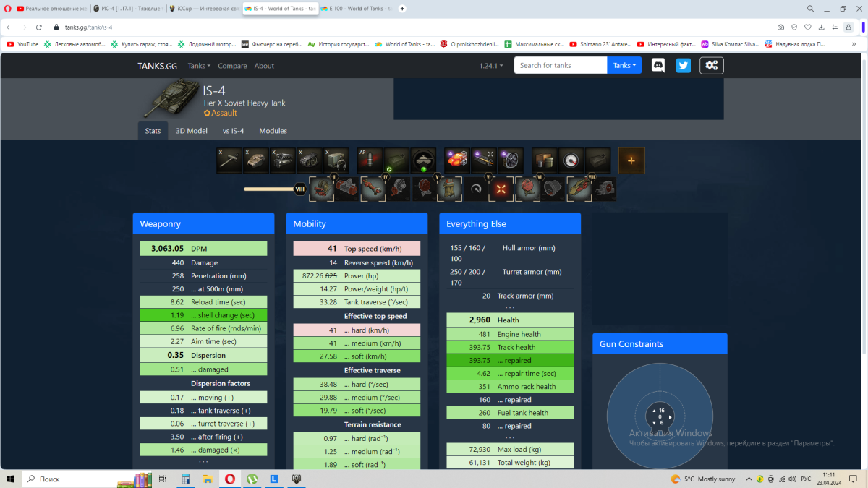Go to TANKS.GG home logo

(x=158, y=66)
